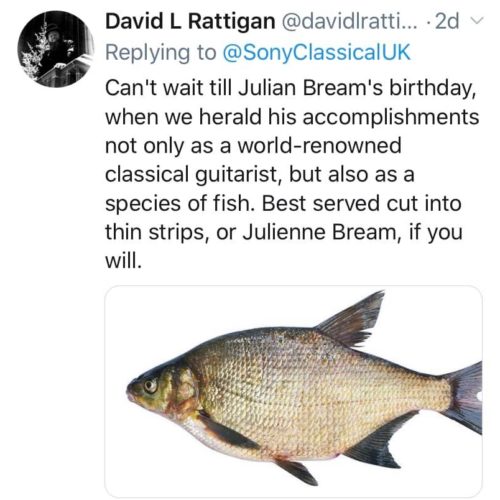500x500 pixels.
Task: Click the phrase 'species of fish' in tweet
Action: point(177,204)
